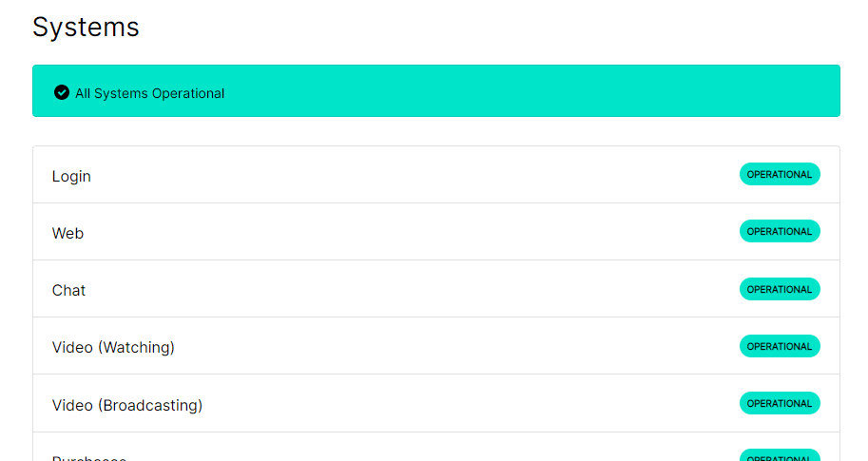Click empty area of Web row
Screen dimensions: 868x461
pos(415,232)
